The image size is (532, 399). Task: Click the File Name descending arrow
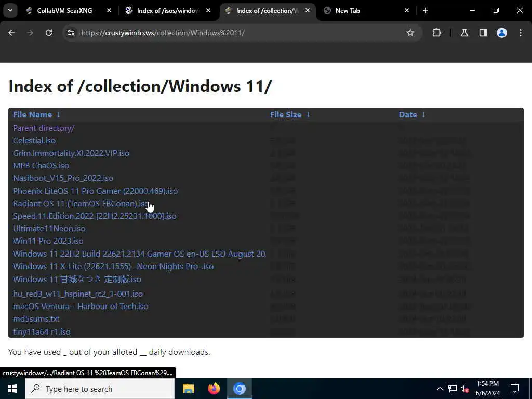click(x=58, y=115)
